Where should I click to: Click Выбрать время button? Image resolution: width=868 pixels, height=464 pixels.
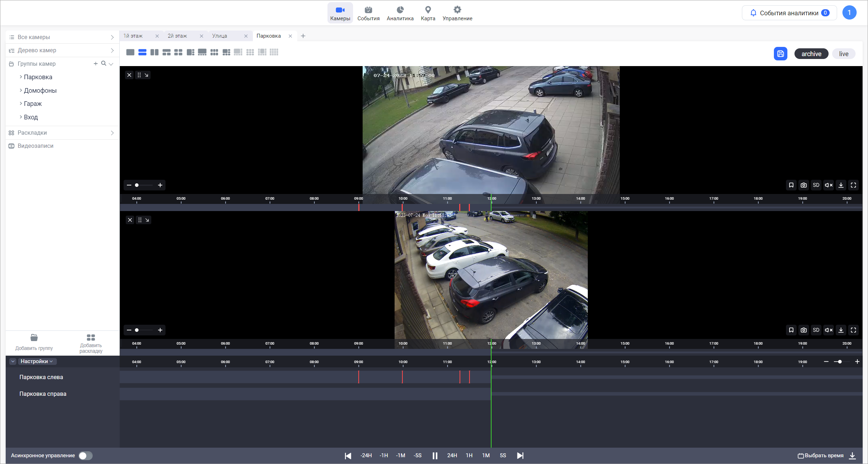click(x=820, y=455)
